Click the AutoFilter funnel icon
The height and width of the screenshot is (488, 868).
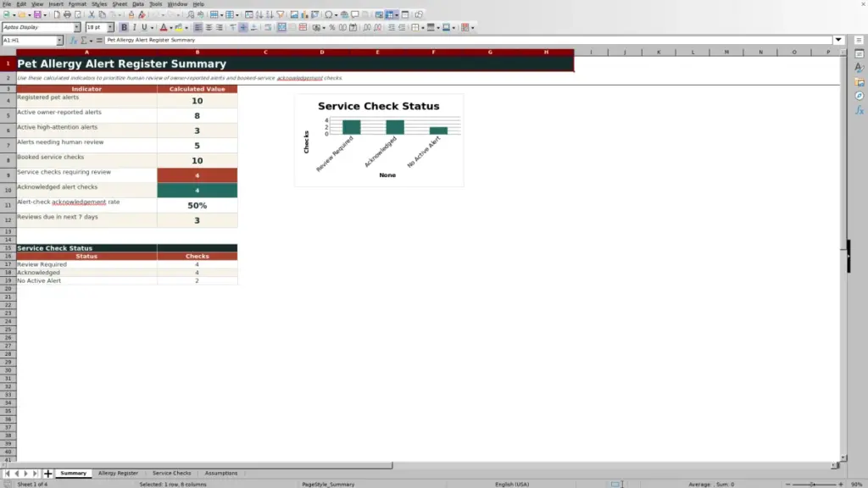pos(280,14)
